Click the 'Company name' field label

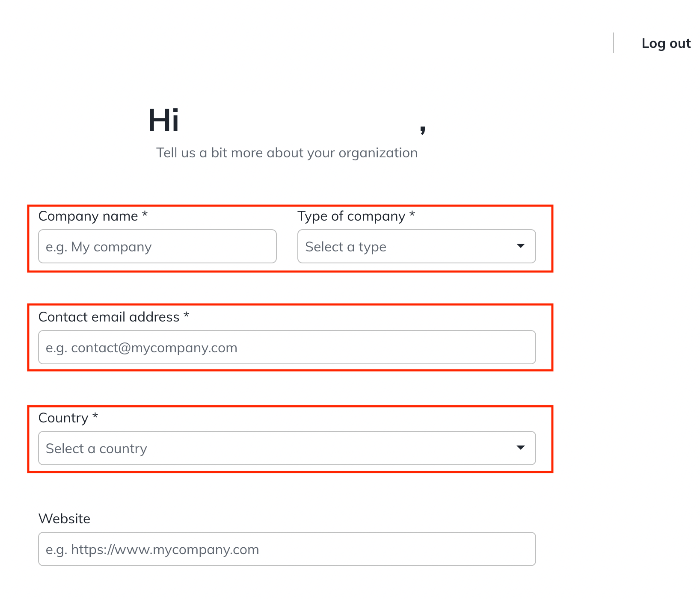point(88,216)
